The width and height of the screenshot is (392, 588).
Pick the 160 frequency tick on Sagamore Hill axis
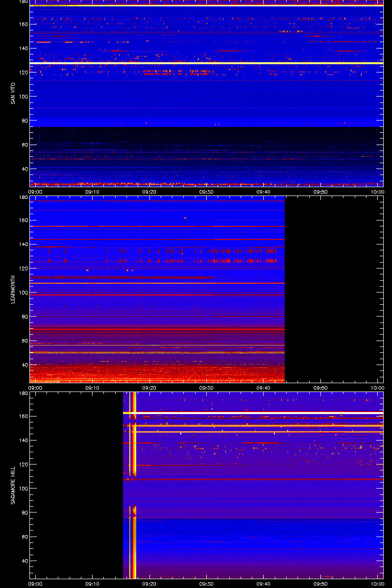pyautogui.click(x=24, y=416)
